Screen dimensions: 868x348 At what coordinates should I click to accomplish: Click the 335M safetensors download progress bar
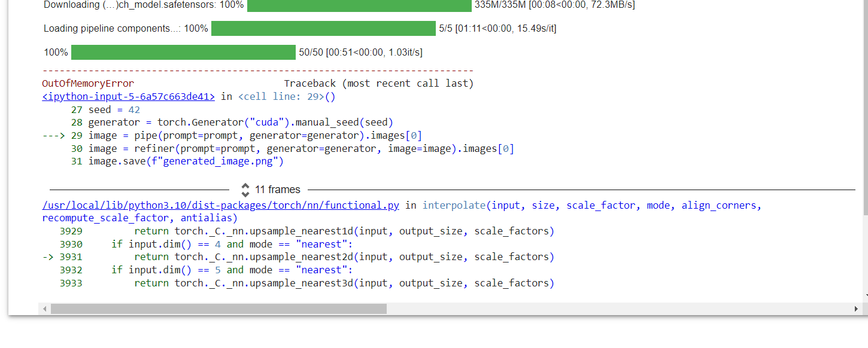pyautogui.click(x=358, y=6)
